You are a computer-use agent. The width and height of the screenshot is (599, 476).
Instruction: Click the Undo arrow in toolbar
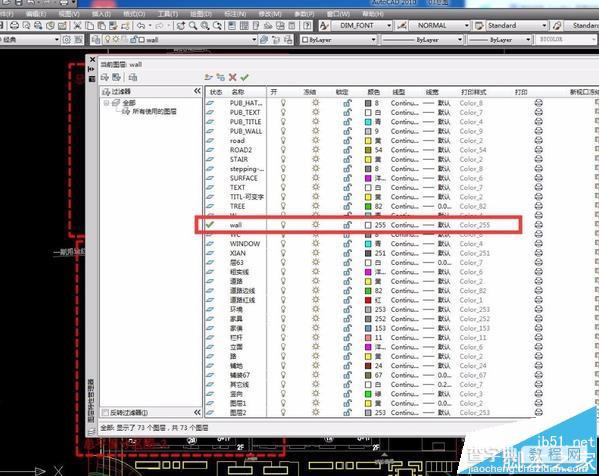[x=141, y=26]
